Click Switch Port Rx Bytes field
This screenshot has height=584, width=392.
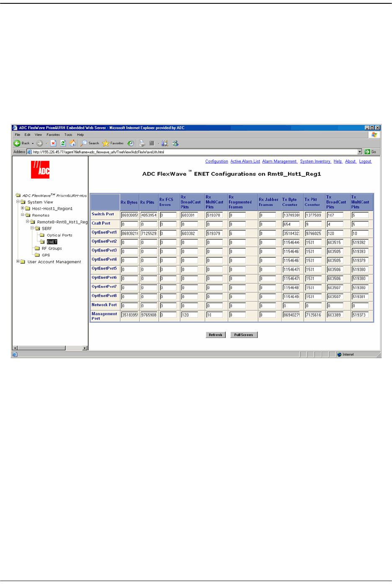point(129,215)
